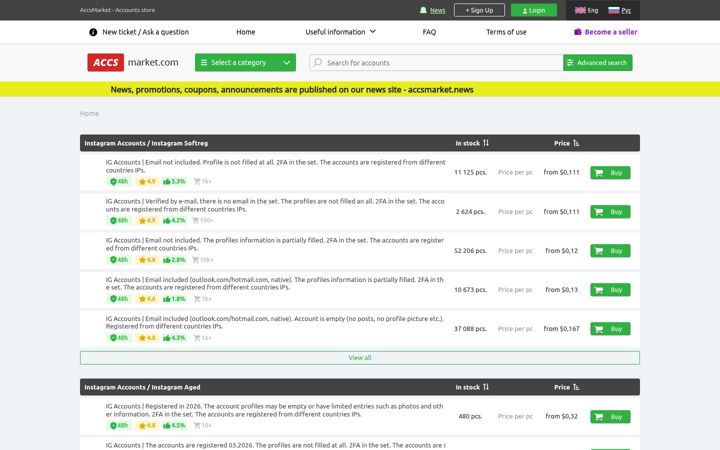Click thumbs-up 4.3% badge
This screenshot has width=720, height=450.
pos(174,338)
